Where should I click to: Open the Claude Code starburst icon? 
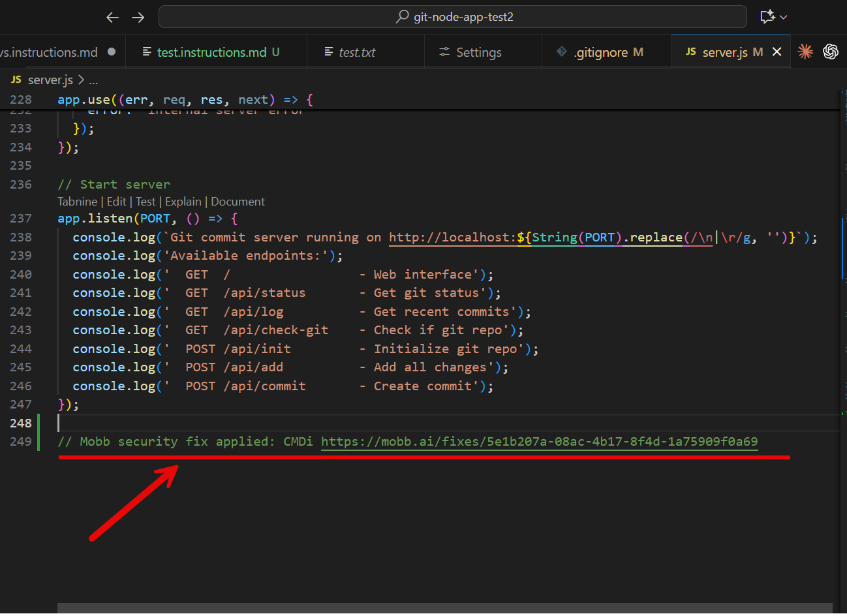pos(805,52)
